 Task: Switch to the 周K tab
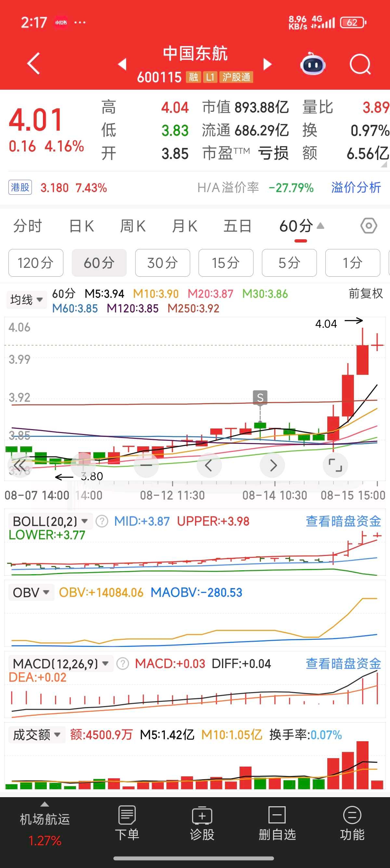(x=133, y=226)
